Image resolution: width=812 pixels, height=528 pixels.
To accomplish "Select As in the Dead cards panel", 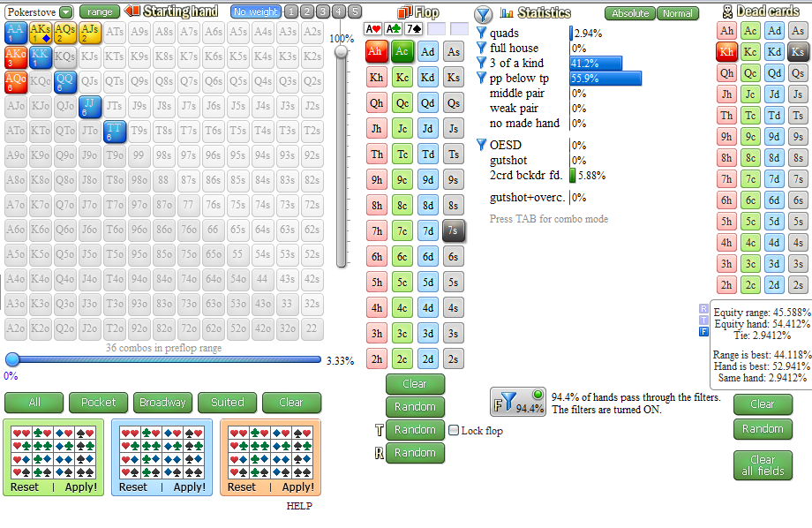I will pos(798,31).
